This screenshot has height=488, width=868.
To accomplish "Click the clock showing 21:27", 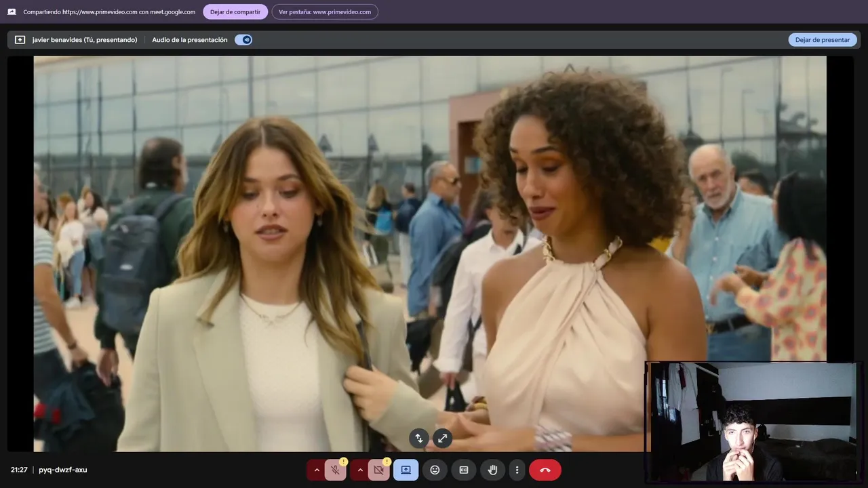I will pos(19,470).
